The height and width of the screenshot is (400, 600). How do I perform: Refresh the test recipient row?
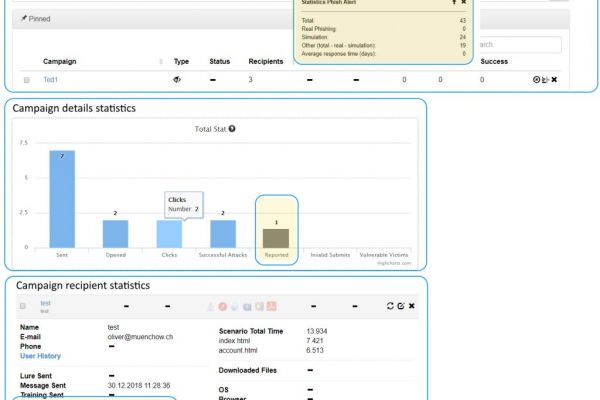pos(389,304)
